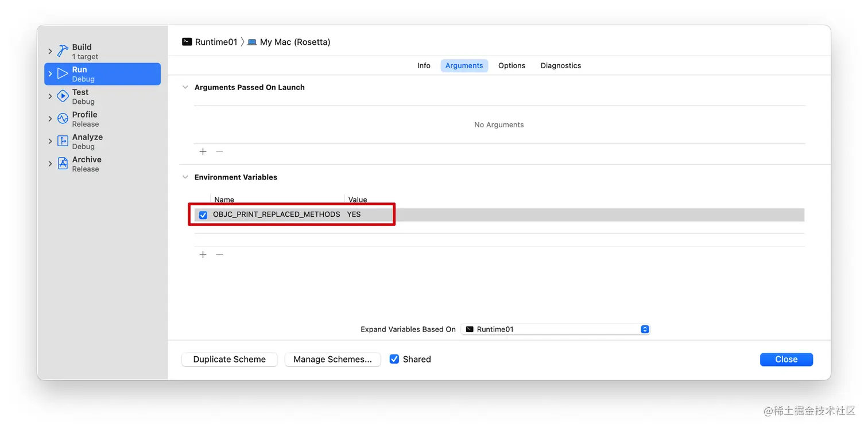Select the Analyze Debug row
The width and height of the screenshot is (868, 429).
click(102, 141)
